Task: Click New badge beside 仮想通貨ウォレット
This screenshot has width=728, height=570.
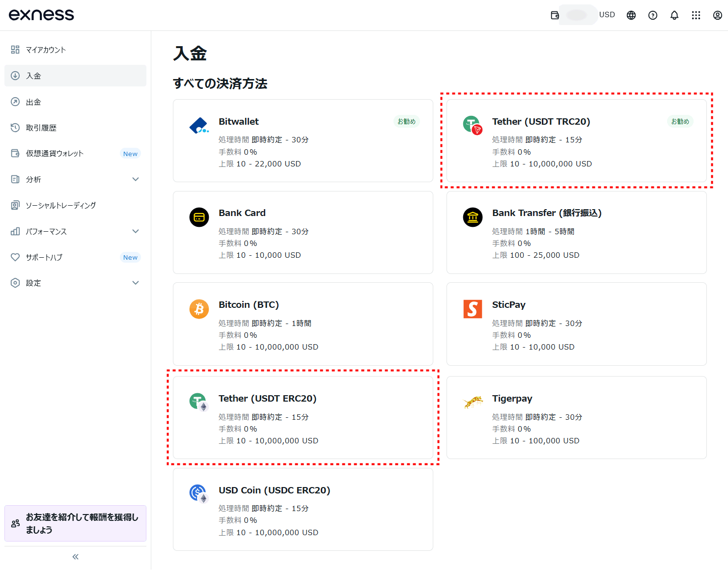Action: click(130, 154)
